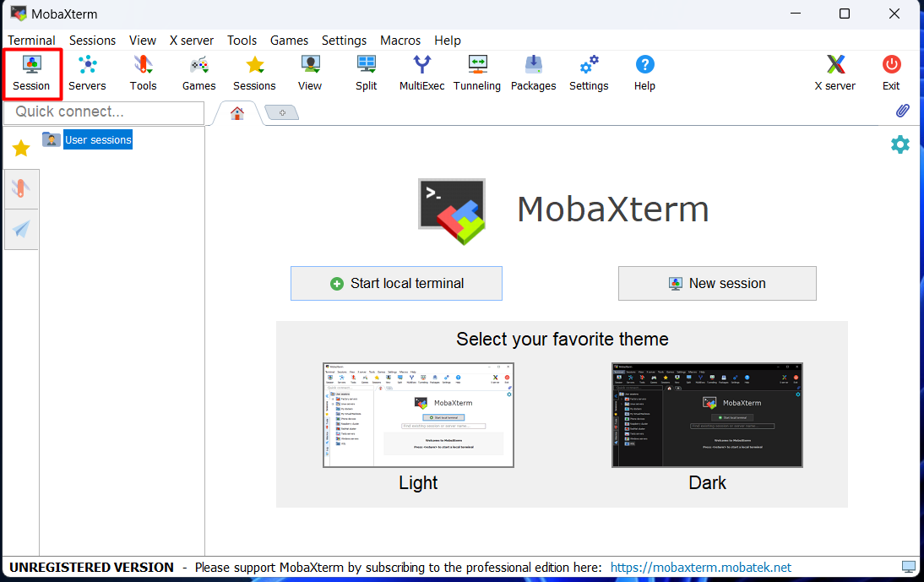Image resolution: width=924 pixels, height=582 pixels.
Task: Open the Macros menu
Action: 400,40
